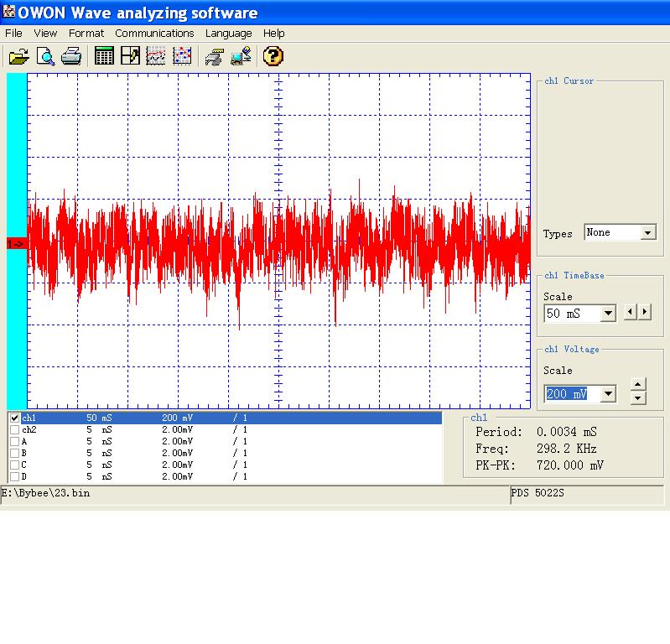Click the red ch1 waveform trace
This screenshot has width=670, height=644.
tap(278, 248)
